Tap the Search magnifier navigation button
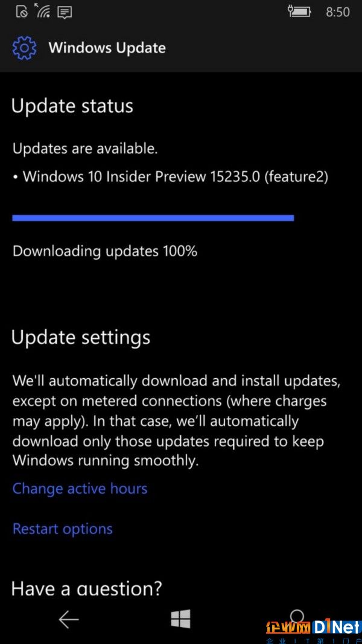 tap(297, 617)
